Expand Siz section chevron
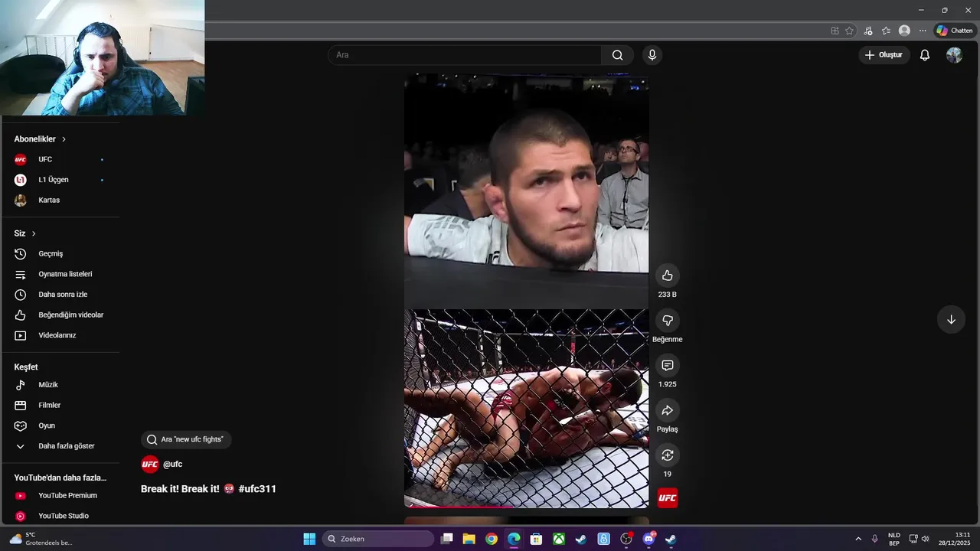 pyautogui.click(x=34, y=233)
